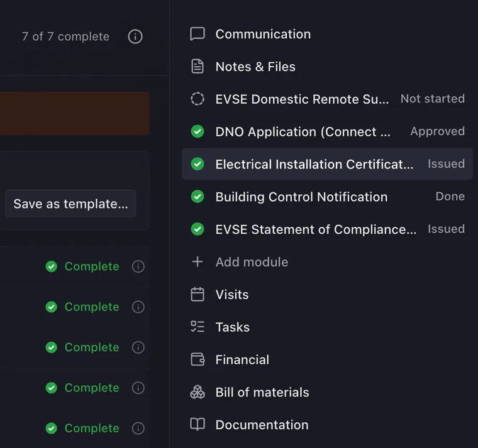Open Bill of materials

327,392
